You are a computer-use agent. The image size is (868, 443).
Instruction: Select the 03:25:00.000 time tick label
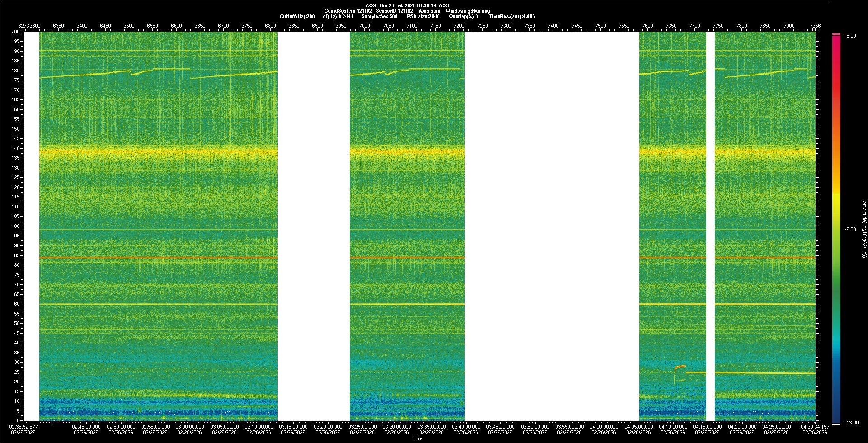tap(363, 427)
